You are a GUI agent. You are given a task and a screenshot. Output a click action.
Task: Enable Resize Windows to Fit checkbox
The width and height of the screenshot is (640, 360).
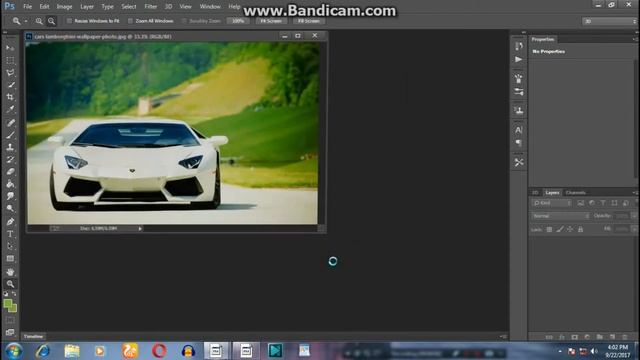[x=69, y=21]
